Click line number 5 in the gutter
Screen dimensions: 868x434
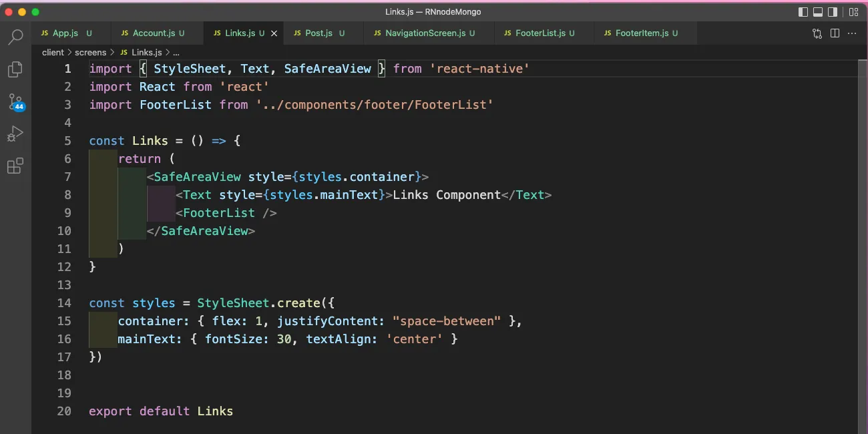click(67, 141)
